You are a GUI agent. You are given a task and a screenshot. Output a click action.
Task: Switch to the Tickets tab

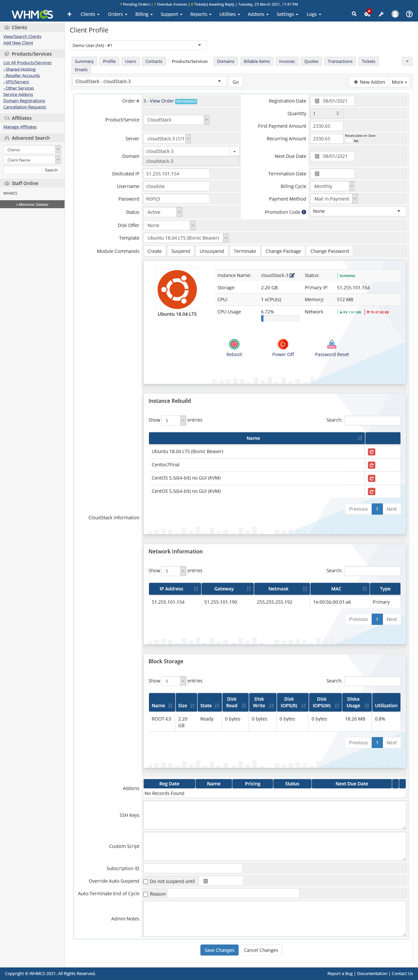coord(368,61)
